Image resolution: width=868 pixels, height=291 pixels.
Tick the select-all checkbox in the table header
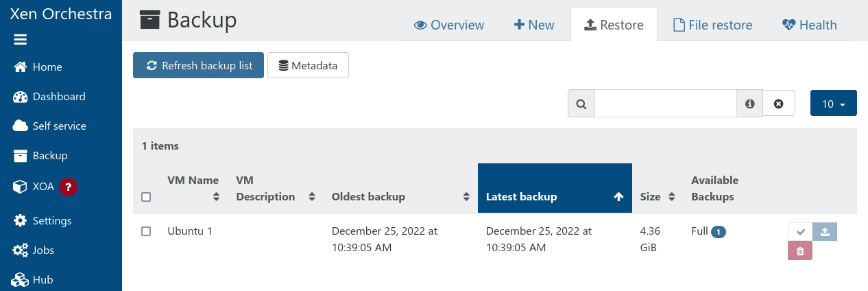146,197
